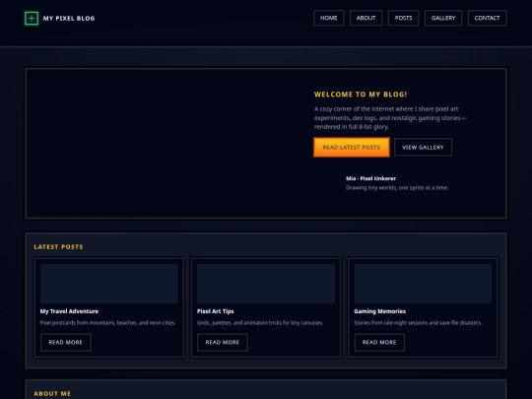Open the Gallery nav item
Image resolution: width=532 pixels, height=399 pixels.
[x=443, y=18]
